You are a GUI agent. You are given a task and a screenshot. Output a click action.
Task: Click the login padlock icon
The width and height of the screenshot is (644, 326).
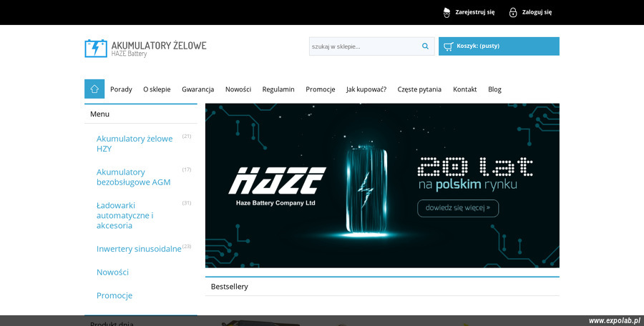click(513, 12)
